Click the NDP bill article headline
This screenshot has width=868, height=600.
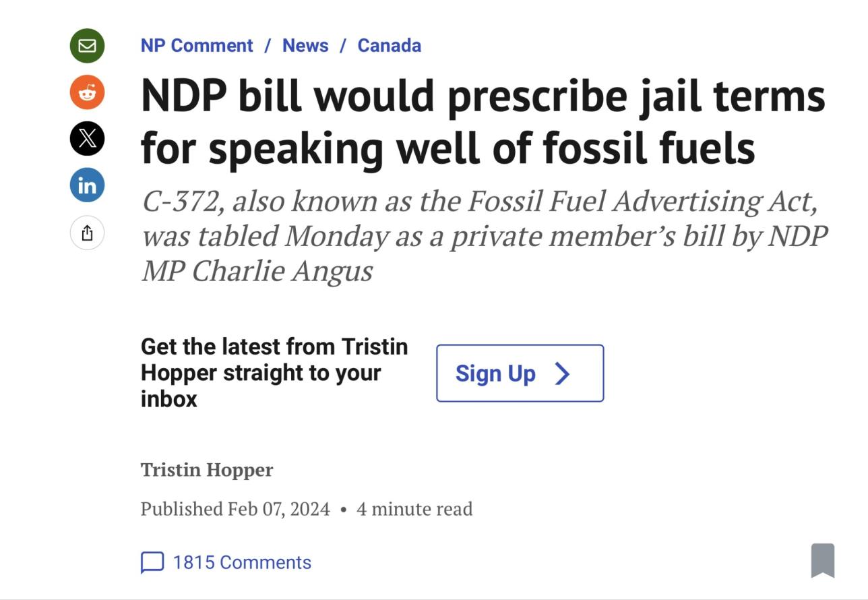click(483, 121)
